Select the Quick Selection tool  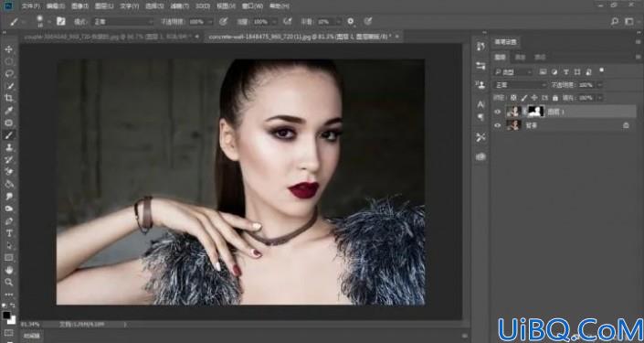point(8,86)
